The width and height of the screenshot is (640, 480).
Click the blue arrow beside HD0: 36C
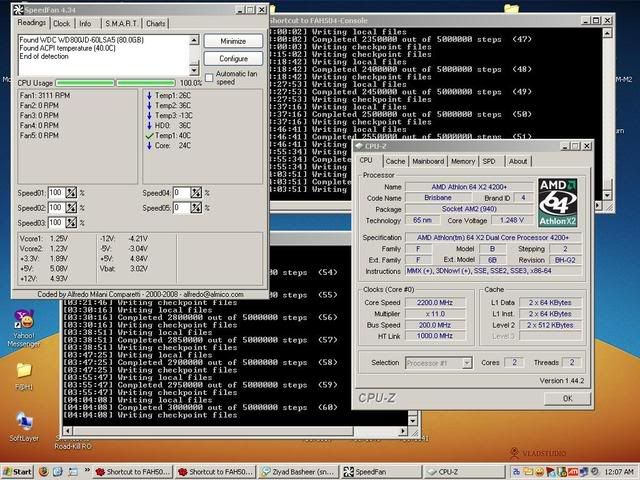click(149, 125)
